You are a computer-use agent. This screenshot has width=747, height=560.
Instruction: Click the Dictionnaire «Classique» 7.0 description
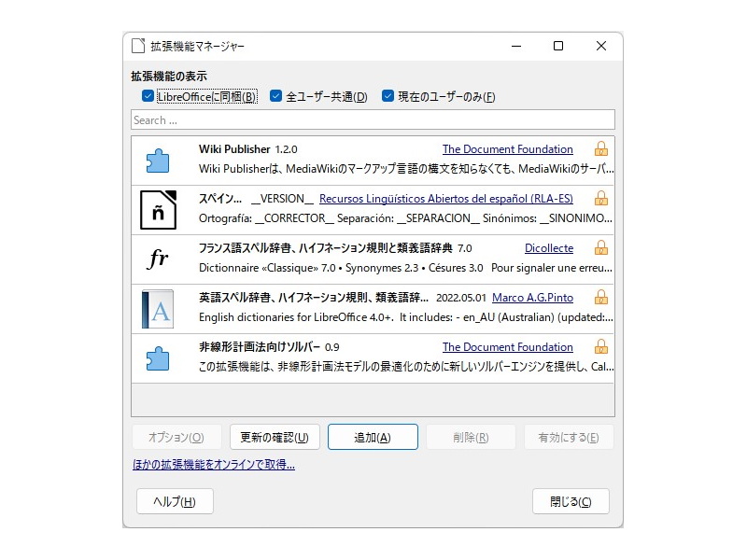click(x=405, y=268)
